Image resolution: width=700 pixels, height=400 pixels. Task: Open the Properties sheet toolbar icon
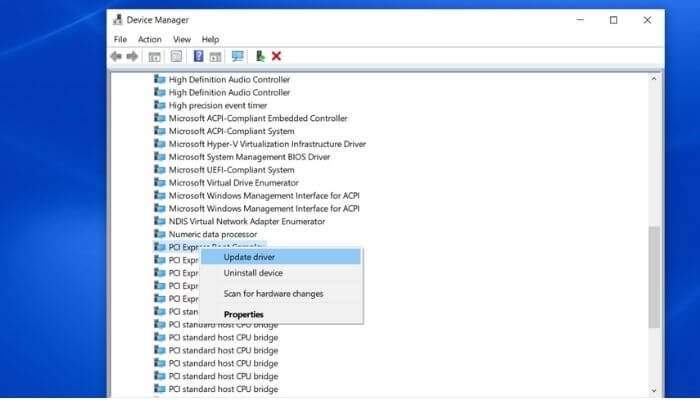(176, 56)
